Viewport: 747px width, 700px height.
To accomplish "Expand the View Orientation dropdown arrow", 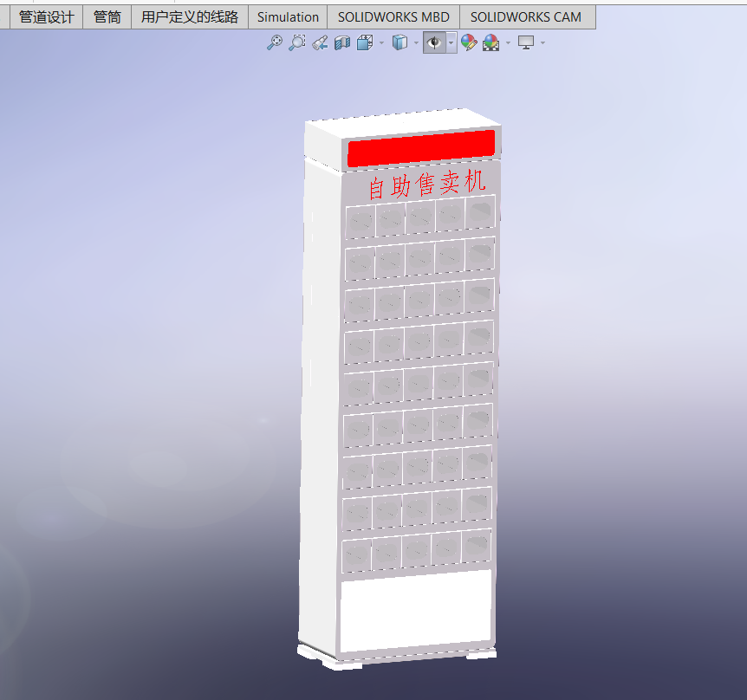I will coord(381,42).
